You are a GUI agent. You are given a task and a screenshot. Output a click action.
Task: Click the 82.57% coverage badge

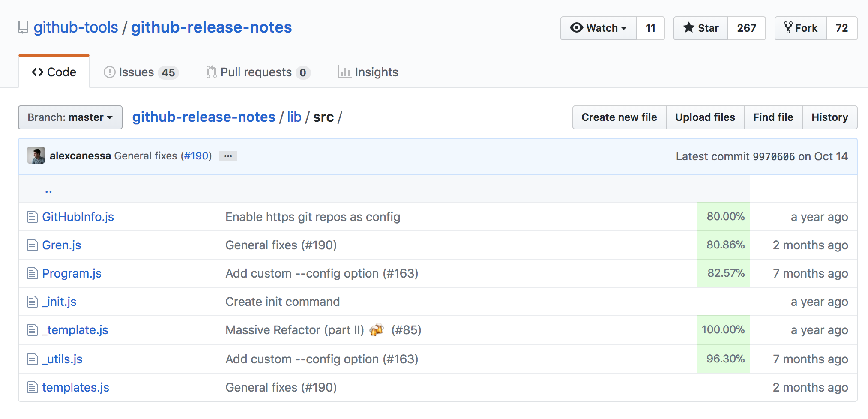[723, 273]
